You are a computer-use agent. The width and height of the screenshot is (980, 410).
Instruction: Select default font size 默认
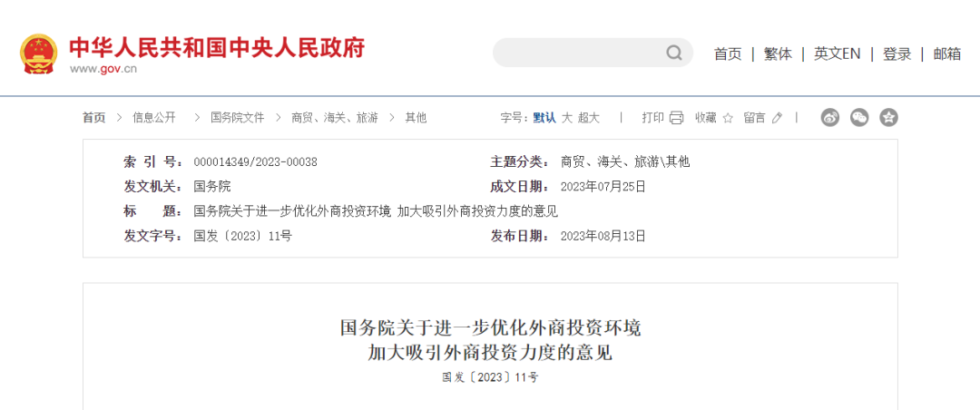[544, 118]
